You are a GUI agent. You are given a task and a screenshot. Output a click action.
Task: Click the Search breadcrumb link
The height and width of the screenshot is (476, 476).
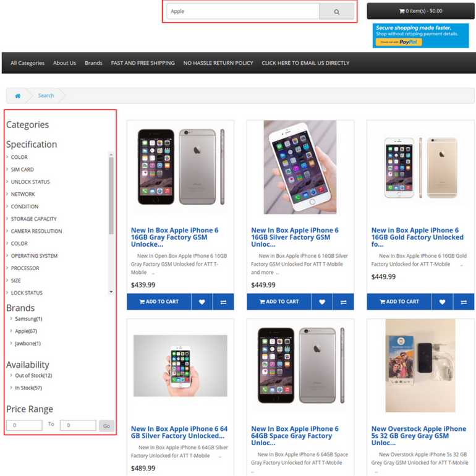tap(46, 96)
